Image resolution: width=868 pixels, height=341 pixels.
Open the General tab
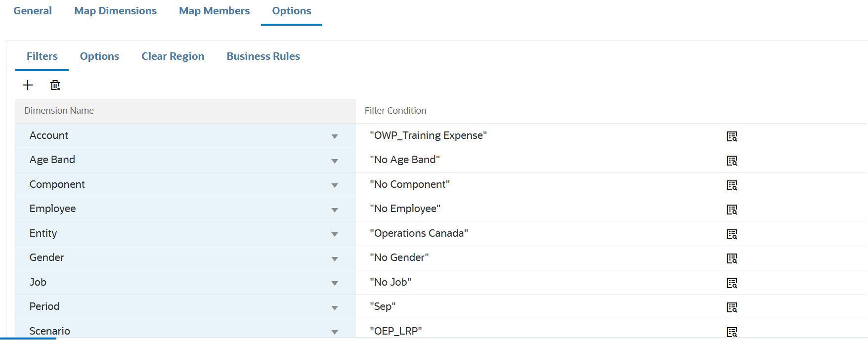pos(33,11)
